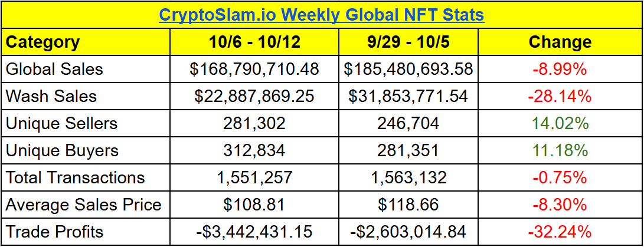Click the $168,790,710.48 global sales cell
The height and width of the screenshot is (247, 644).
pyautogui.click(x=254, y=69)
